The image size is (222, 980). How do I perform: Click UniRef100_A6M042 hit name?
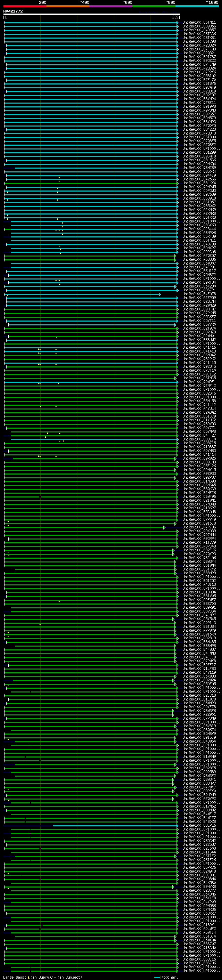pyautogui.click(x=199, y=355)
